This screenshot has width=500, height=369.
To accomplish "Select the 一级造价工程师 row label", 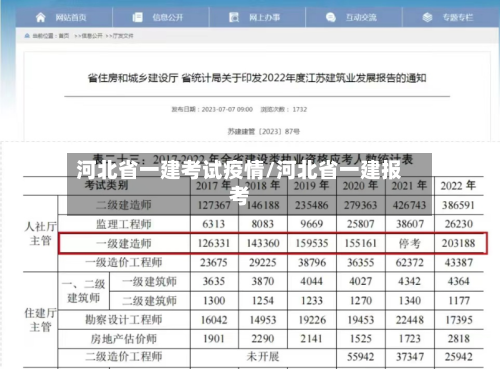I will [x=124, y=263].
